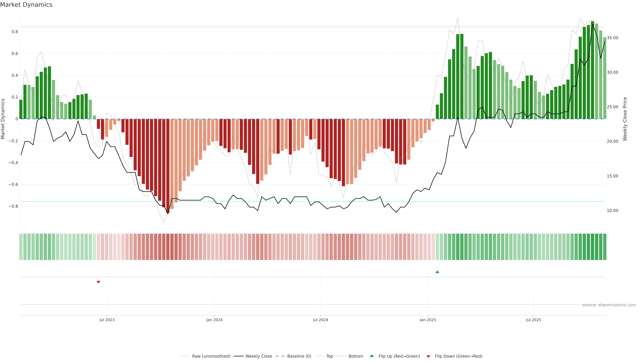Click the Jan 2025 axis label

pos(428,320)
